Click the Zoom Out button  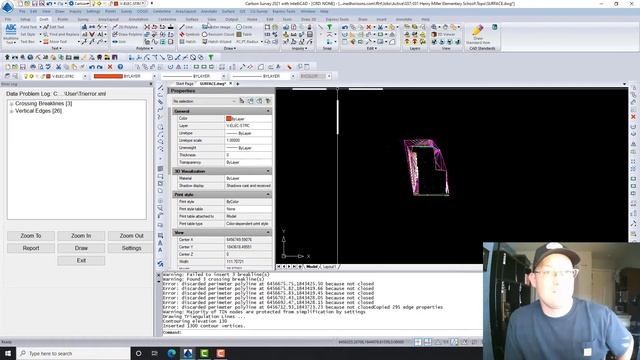[x=131, y=236]
